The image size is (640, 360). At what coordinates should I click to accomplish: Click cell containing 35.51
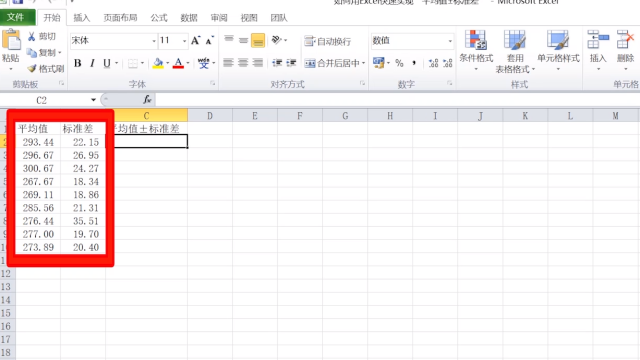(83, 221)
